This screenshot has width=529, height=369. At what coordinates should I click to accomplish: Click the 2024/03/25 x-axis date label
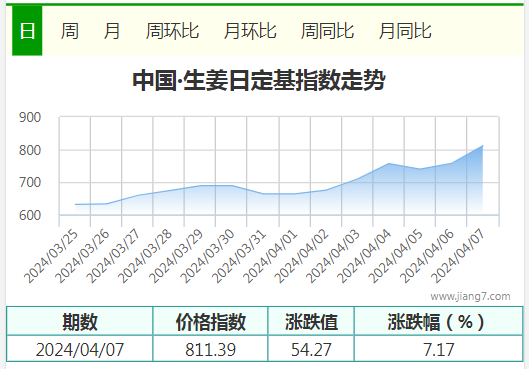[51, 256]
